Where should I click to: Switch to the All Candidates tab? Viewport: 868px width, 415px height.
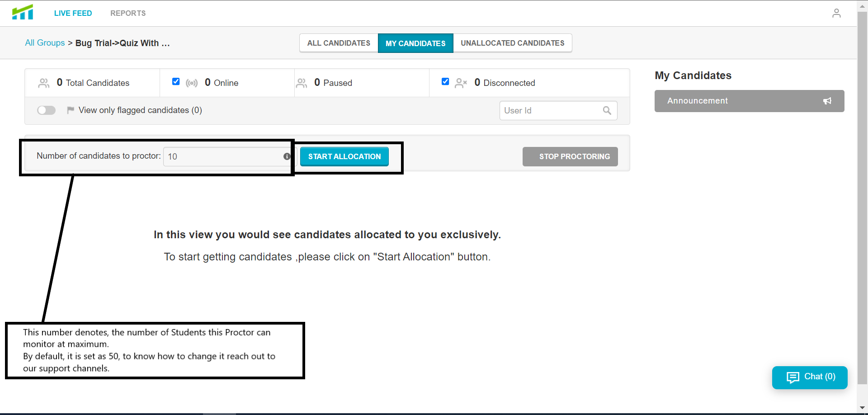tap(339, 43)
